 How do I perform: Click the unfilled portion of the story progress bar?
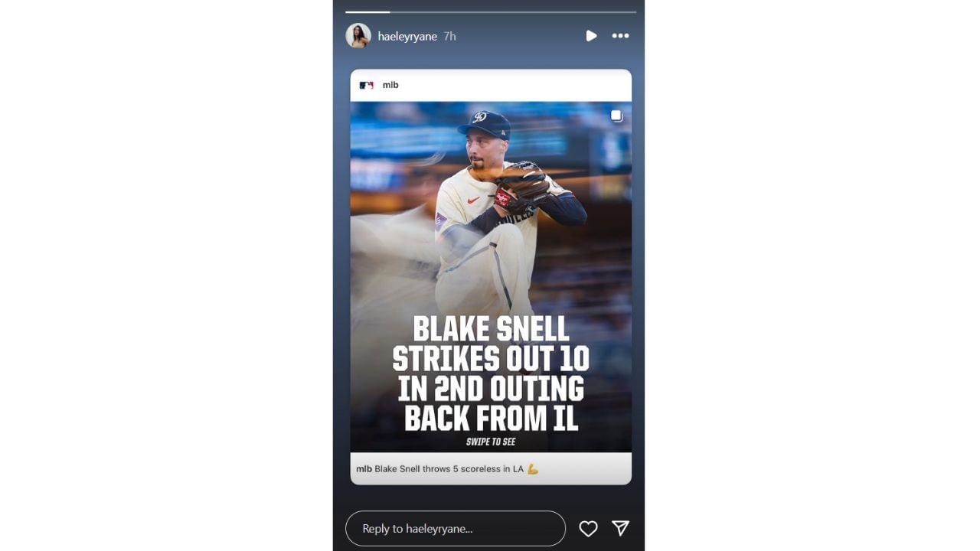[513, 11]
